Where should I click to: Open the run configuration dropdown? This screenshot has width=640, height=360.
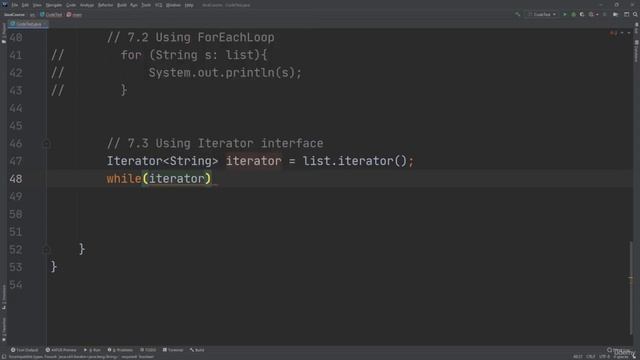tap(542, 14)
